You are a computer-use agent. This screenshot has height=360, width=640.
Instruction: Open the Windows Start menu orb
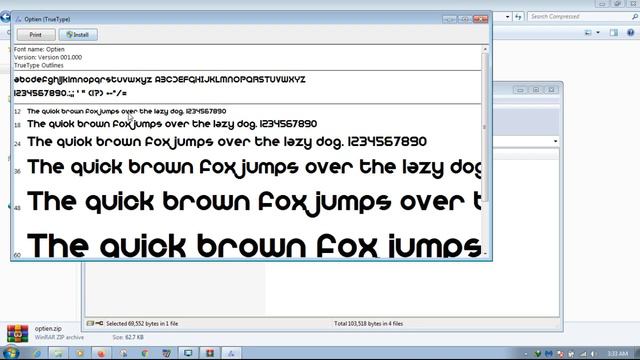pos(10,353)
